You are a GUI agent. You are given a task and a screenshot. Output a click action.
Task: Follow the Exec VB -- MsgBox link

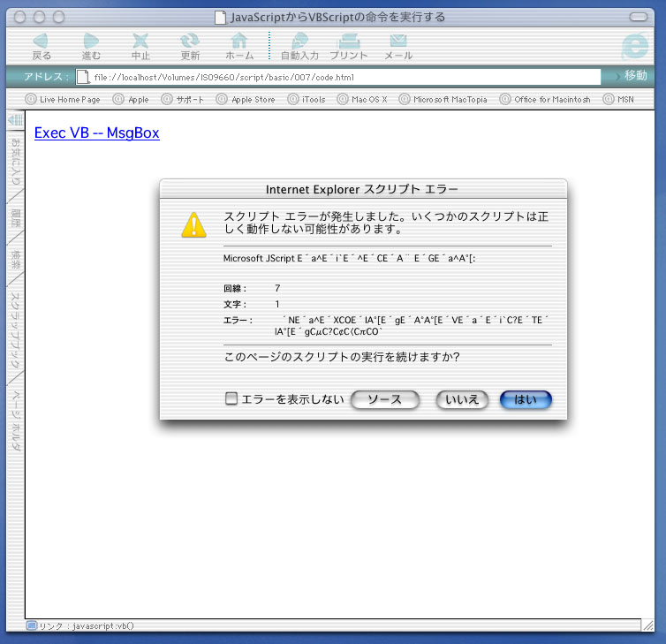[x=97, y=133]
